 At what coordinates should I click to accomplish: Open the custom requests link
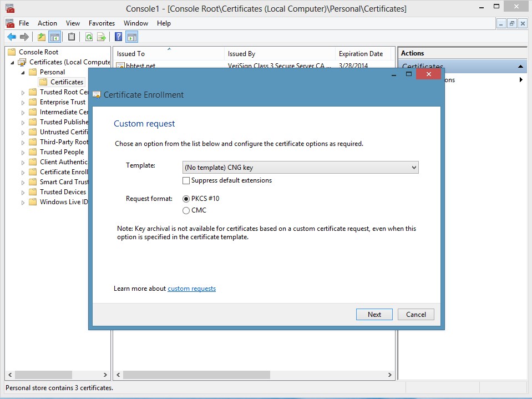[x=192, y=289]
